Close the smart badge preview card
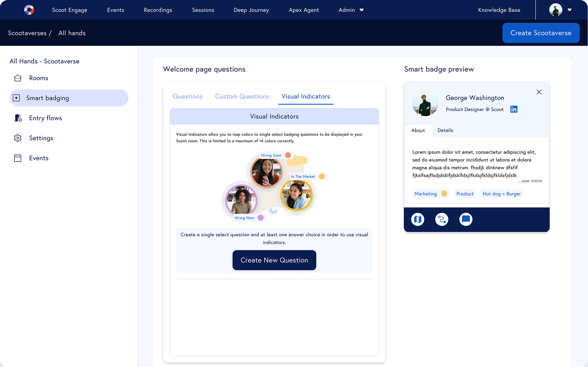Image resolution: width=588 pixels, height=367 pixels. [x=539, y=92]
